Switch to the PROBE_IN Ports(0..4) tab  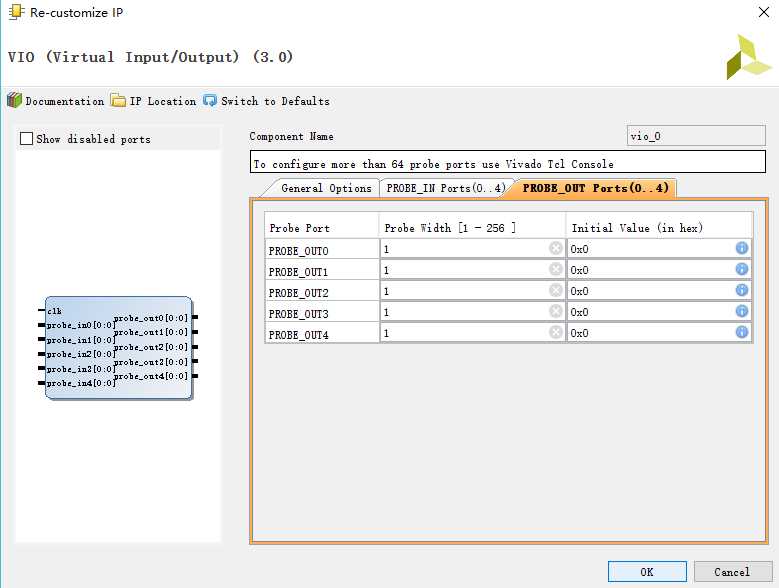(446, 188)
